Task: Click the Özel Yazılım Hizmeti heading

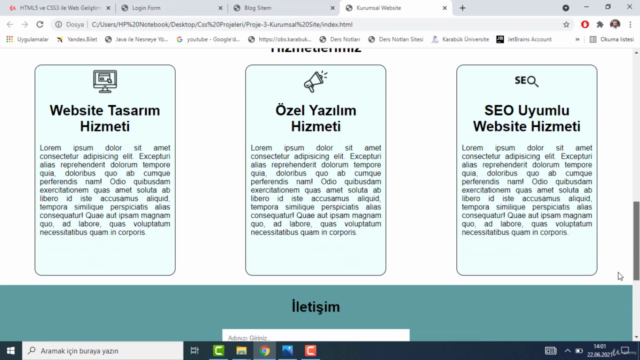Action: coord(316,118)
